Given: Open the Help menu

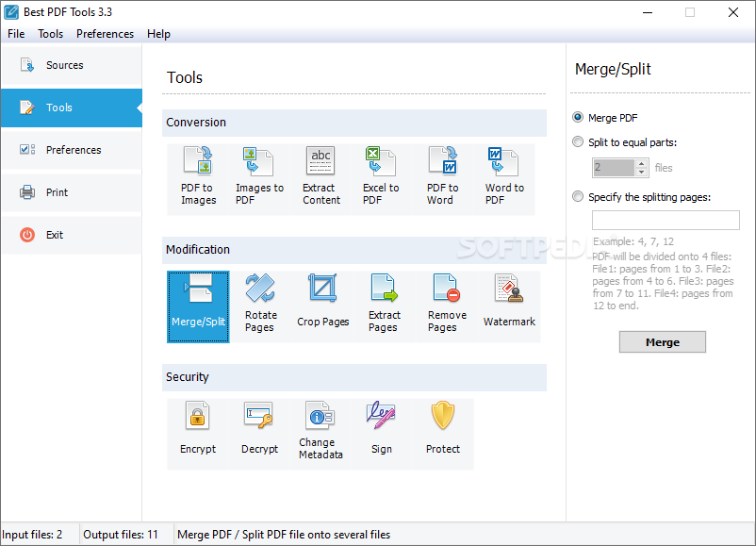Looking at the screenshot, I should point(158,34).
